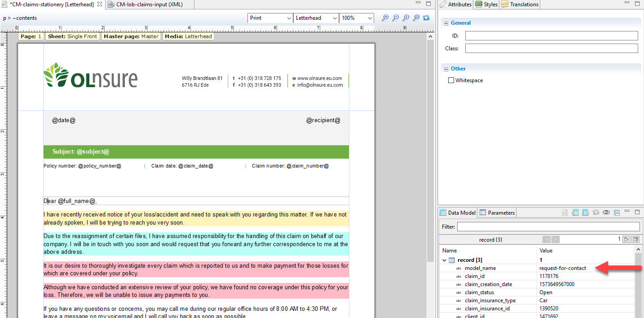The height and width of the screenshot is (318, 644).
Task: Switch to the CM-lob-claims-input XML tab
Action: coord(148,4)
